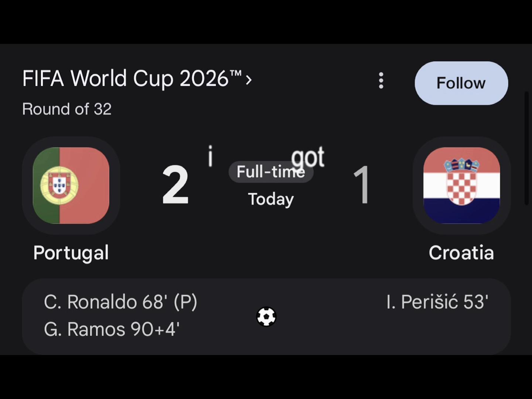The width and height of the screenshot is (532, 399).
Task: Select I. Perišić 53' goal entry
Action: (x=437, y=302)
